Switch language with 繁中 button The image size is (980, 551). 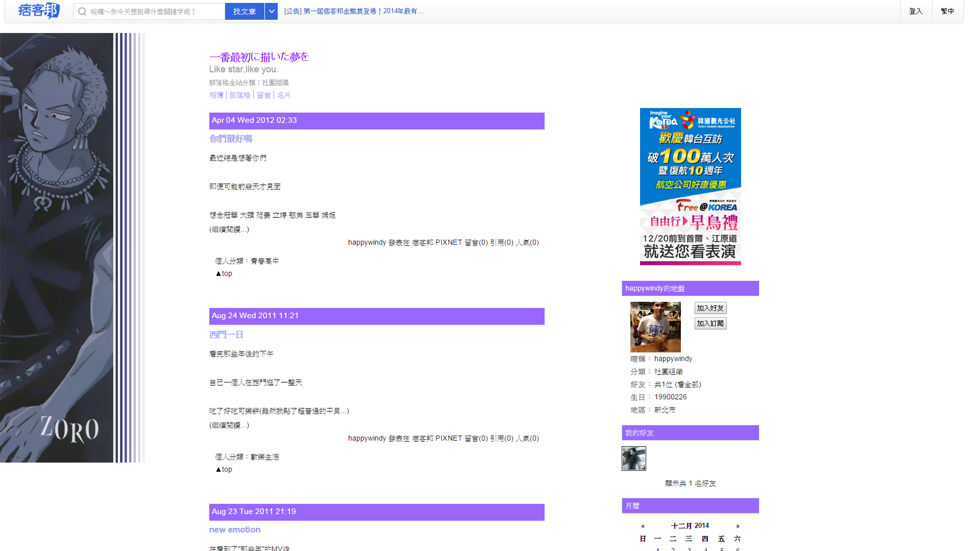[x=947, y=11]
